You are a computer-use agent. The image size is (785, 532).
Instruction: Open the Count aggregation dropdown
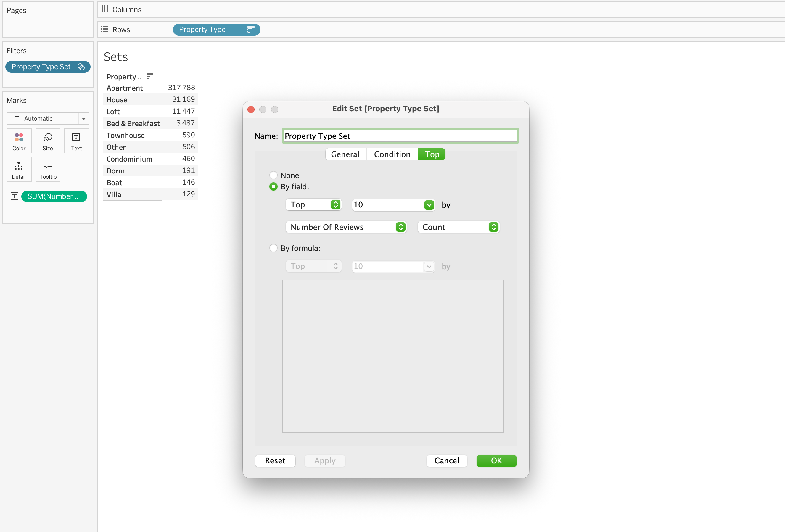[459, 227]
